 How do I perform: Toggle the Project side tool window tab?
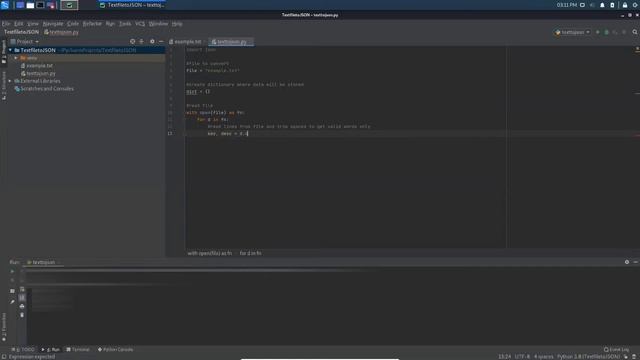click(x=4, y=51)
